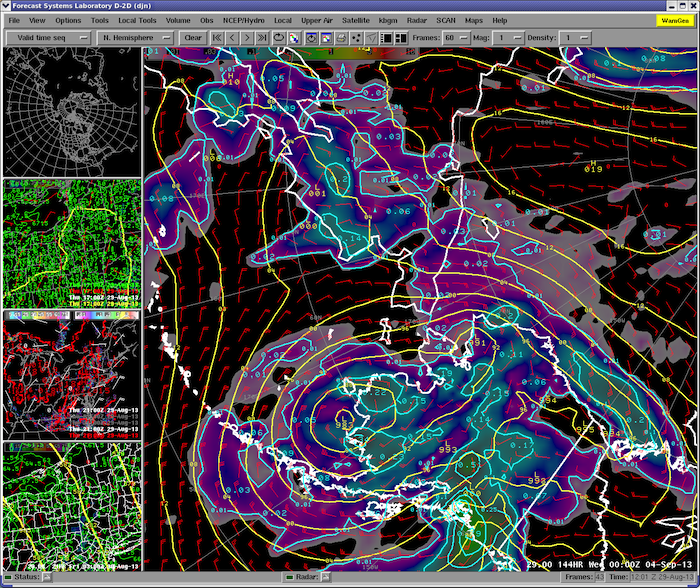The height and width of the screenshot is (588, 700).
Task: Open the Upper Air menu
Action: point(317,20)
